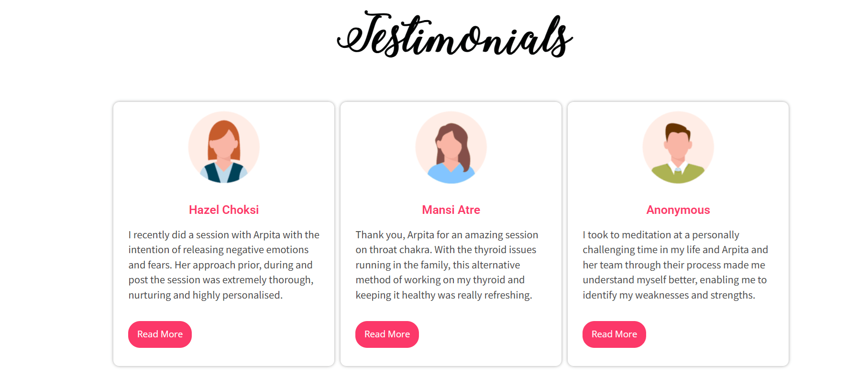Image resolution: width=868 pixels, height=389 pixels.
Task: Click Hazel's testimonial text about releasing negative emotions
Action: (x=224, y=265)
